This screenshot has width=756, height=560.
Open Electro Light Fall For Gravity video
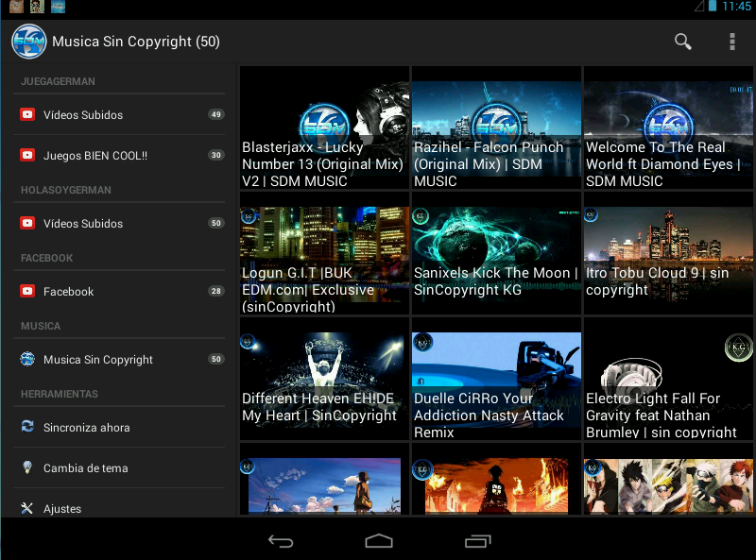[x=668, y=379]
